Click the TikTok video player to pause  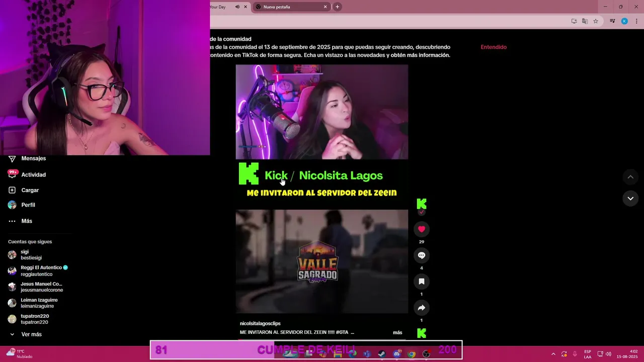322,189
